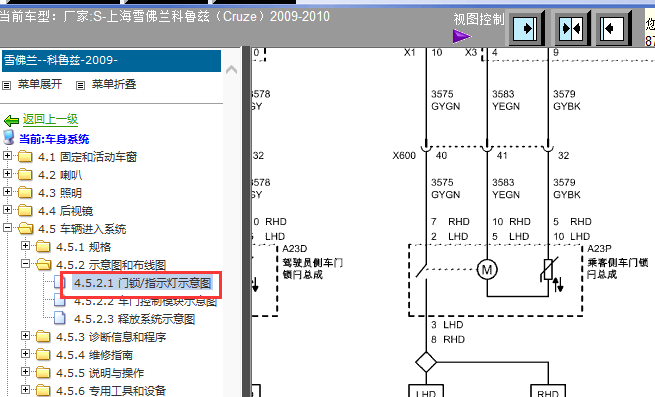The height and width of the screenshot is (397, 655).
Task: Click the 当前:车身系统 label
Action: [54, 139]
